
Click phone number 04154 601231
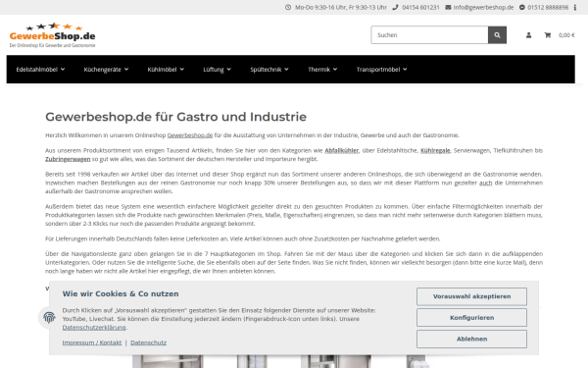[420, 7]
